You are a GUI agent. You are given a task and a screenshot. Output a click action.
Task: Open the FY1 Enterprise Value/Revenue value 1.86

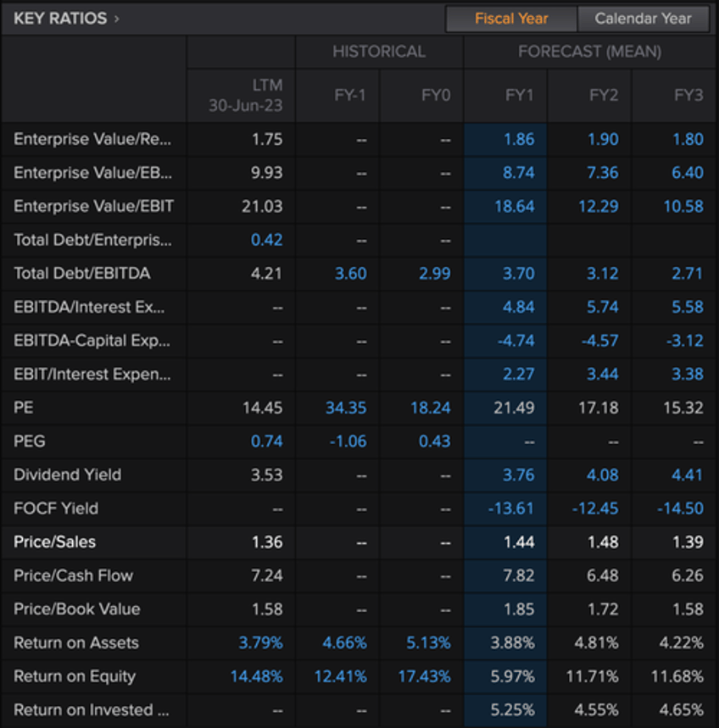(519, 139)
